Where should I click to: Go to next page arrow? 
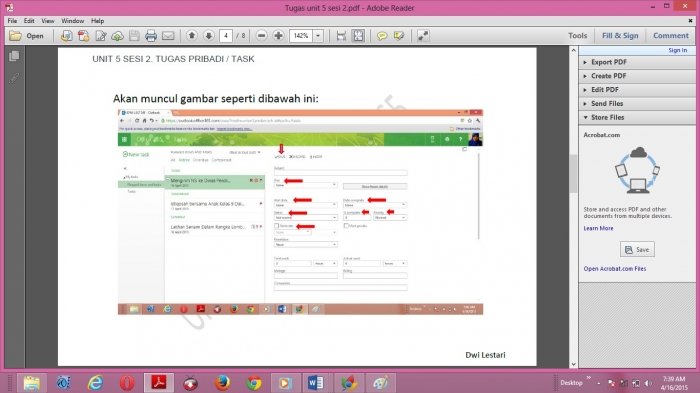pyautogui.click(x=208, y=36)
